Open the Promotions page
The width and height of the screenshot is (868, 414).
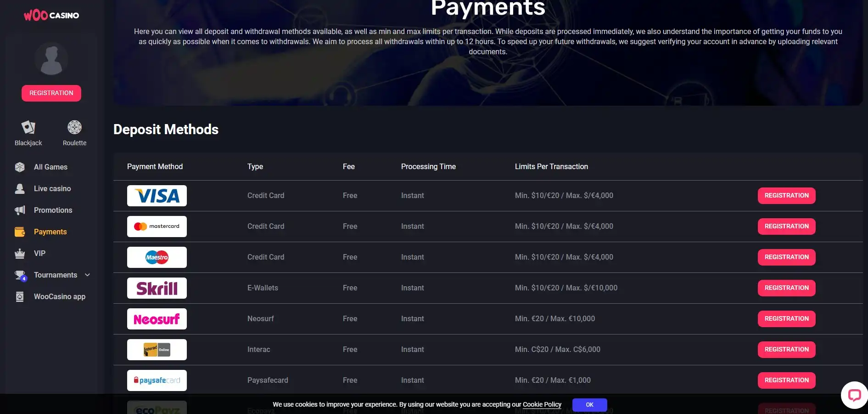pyautogui.click(x=53, y=210)
